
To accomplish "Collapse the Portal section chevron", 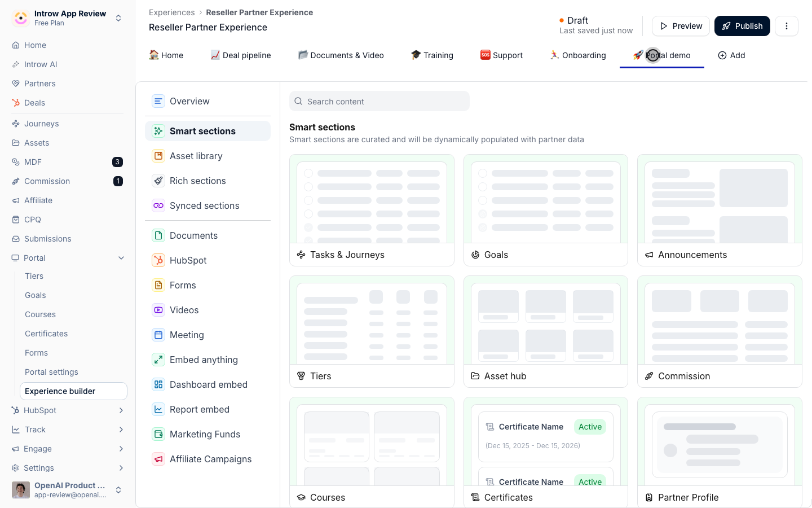I will 121,258.
